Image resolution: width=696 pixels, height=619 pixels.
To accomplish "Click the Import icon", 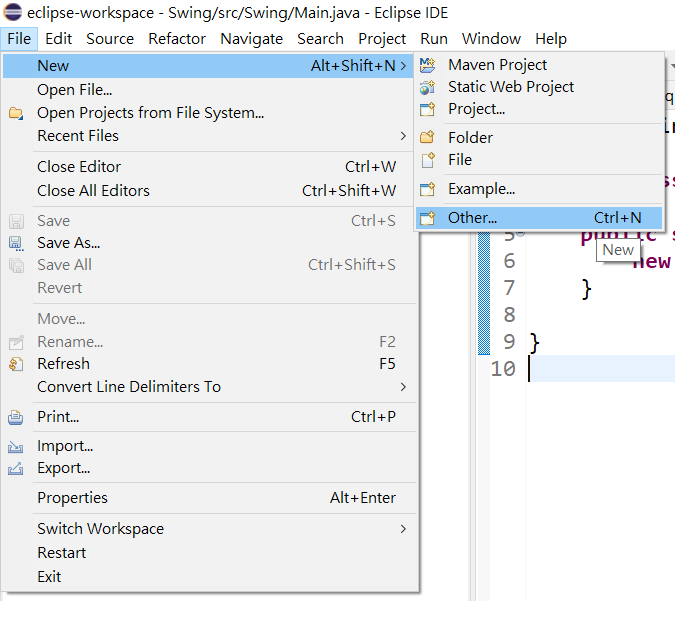I will coord(16,446).
